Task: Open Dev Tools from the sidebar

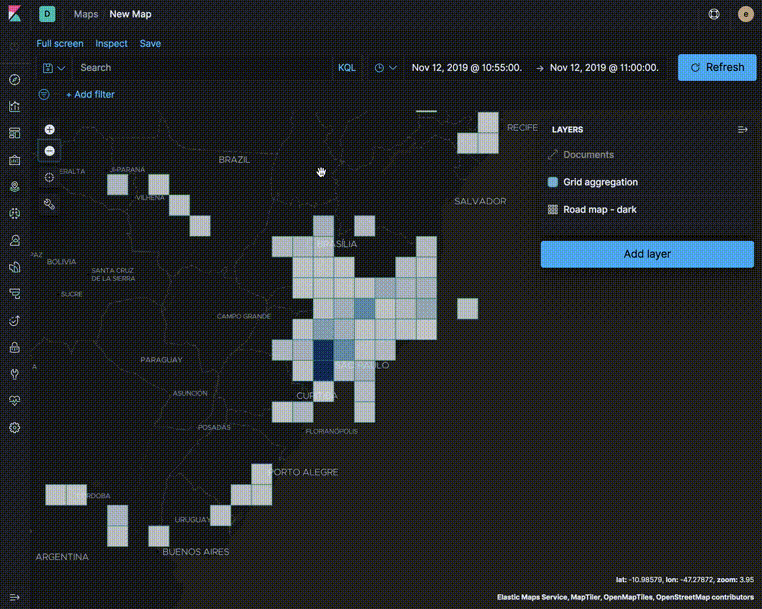Action: click(x=14, y=374)
